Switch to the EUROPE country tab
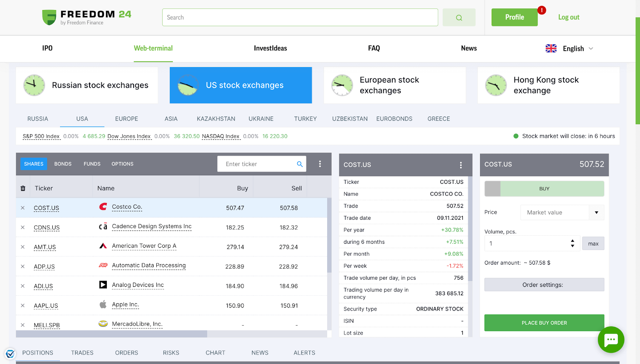 [x=126, y=119]
